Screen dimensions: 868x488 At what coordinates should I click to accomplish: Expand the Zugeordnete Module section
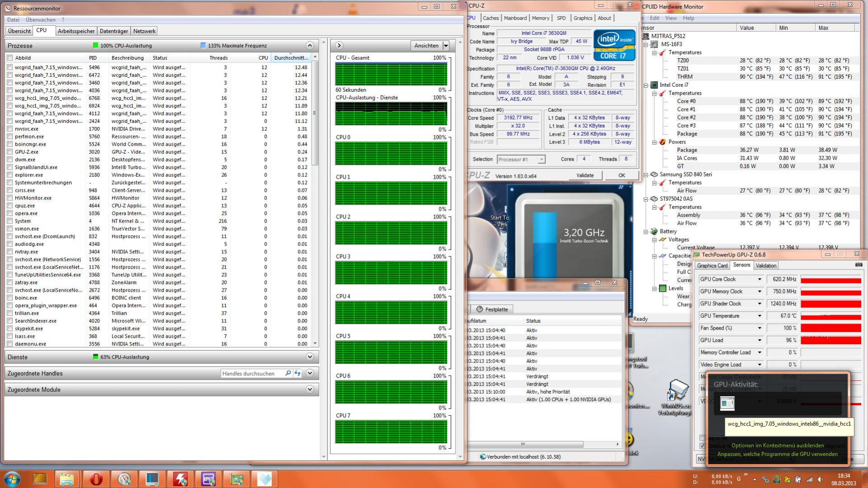tap(310, 389)
